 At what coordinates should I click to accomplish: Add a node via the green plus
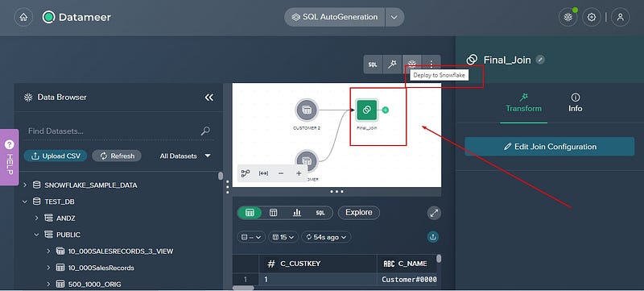tap(386, 110)
